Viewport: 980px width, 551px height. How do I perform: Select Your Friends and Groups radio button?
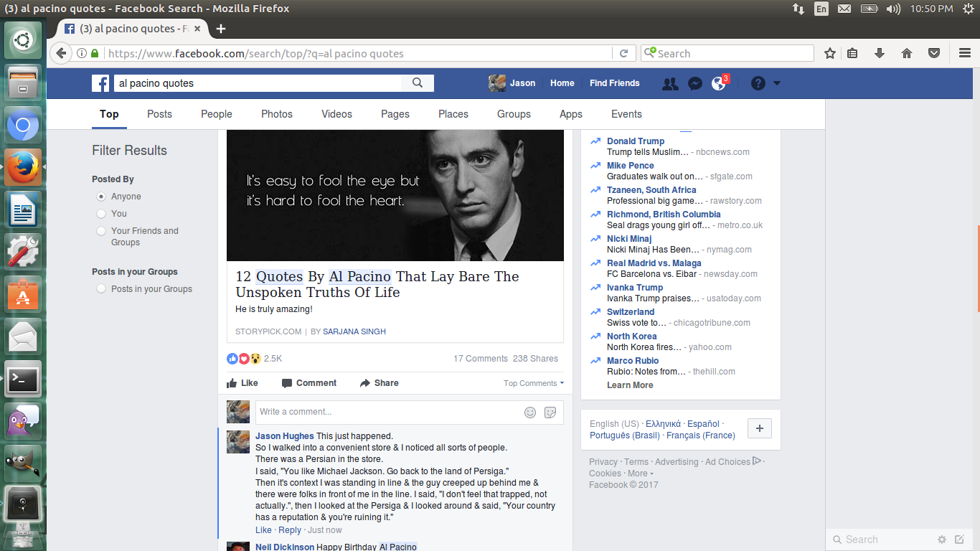[x=101, y=231]
